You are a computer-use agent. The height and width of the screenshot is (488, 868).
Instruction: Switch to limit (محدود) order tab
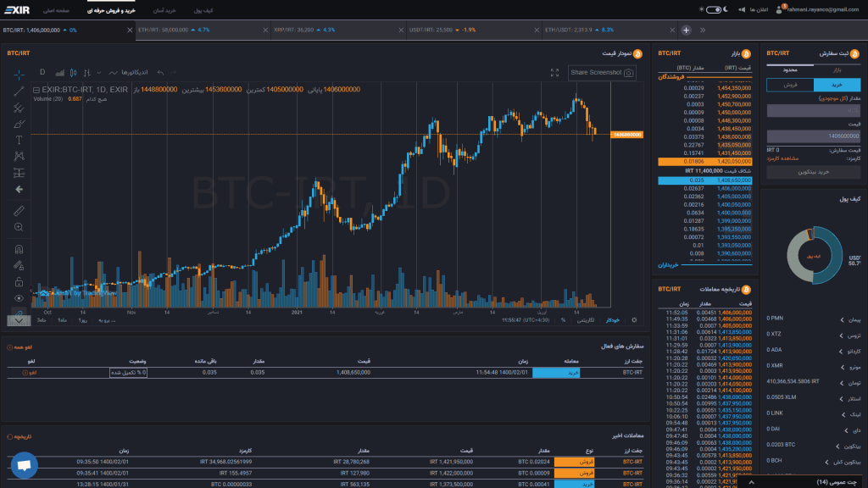click(x=790, y=69)
